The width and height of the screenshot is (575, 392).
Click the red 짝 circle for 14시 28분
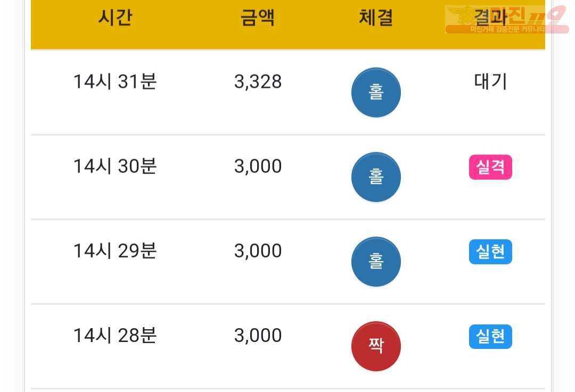[376, 346]
